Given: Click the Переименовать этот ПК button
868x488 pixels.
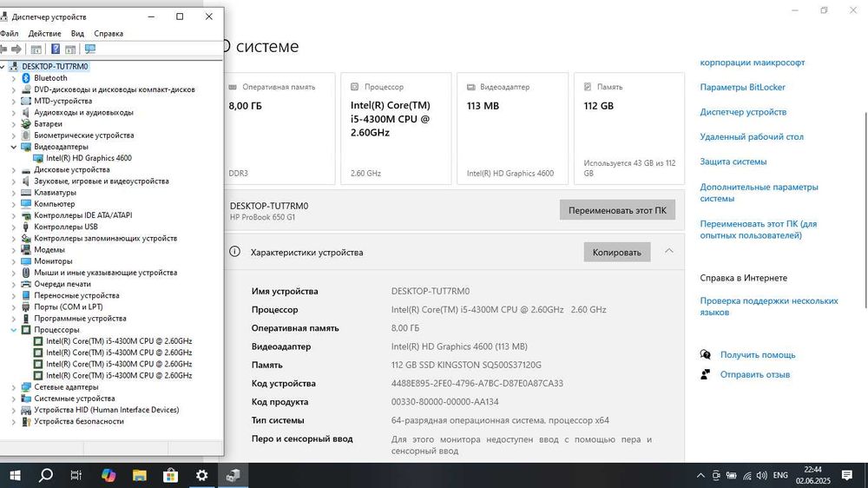Looking at the screenshot, I should (x=617, y=210).
